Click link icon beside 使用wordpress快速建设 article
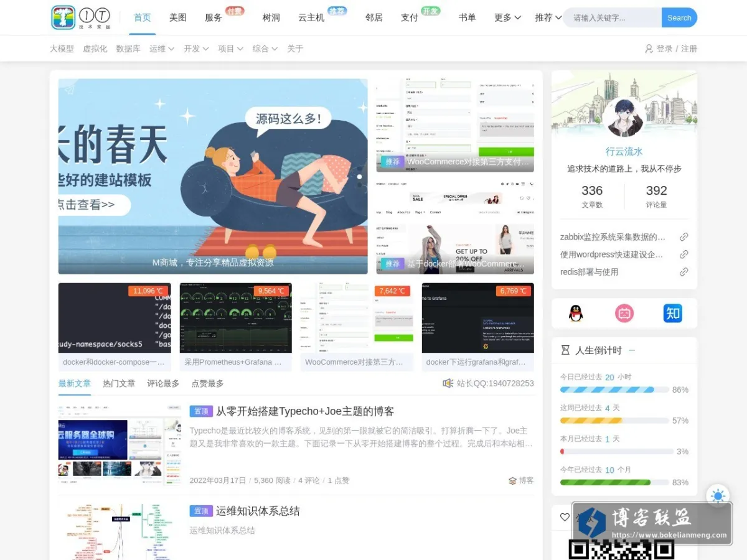Viewport: 747px width, 560px height. (684, 254)
